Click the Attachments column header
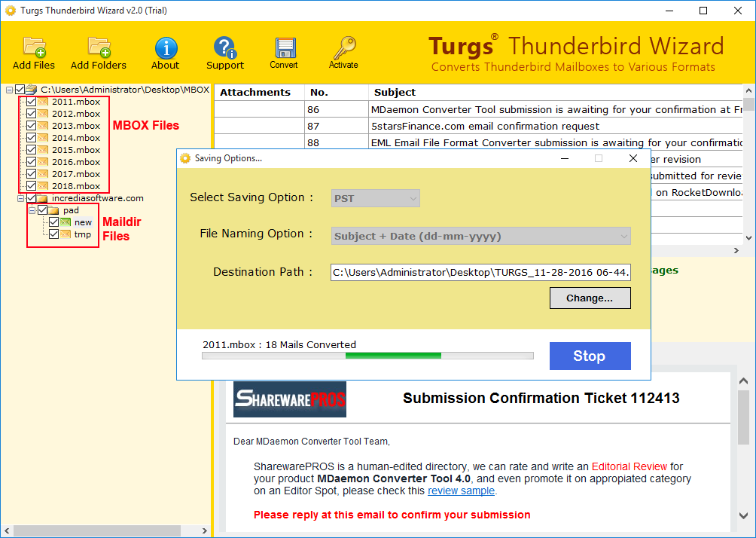756x538 pixels. pyautogui.click(x=259, y=92)
